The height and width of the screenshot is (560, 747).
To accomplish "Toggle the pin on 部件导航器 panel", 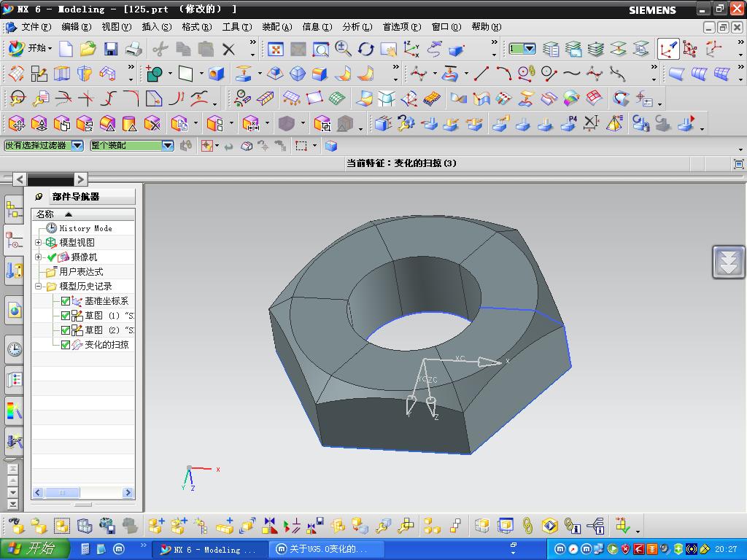I will click(x=39, y=197).
